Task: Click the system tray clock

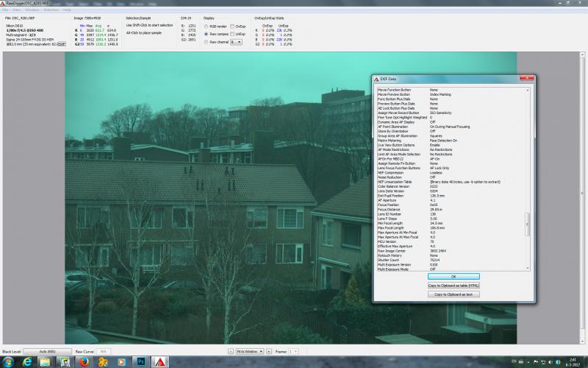Action: [x=573, y=362]
